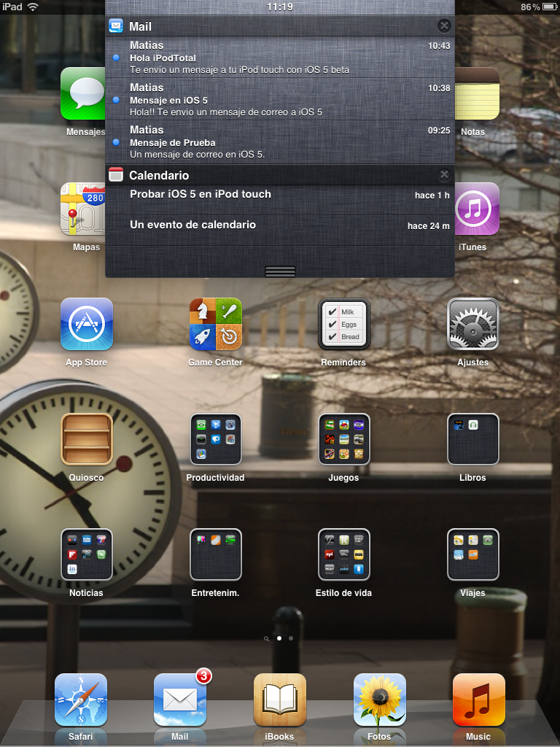This screenshot has height=747, width=560.
Task: Tap the 11:19 clock in the status bar
Action: pyautogui.click(x=280, y=7)
